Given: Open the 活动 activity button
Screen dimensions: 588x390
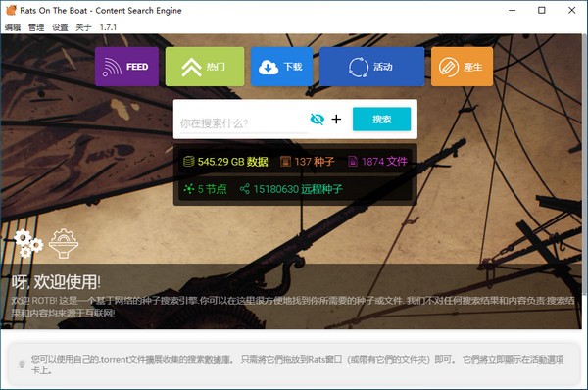Looking at the screenshot, I should point(372,67).
